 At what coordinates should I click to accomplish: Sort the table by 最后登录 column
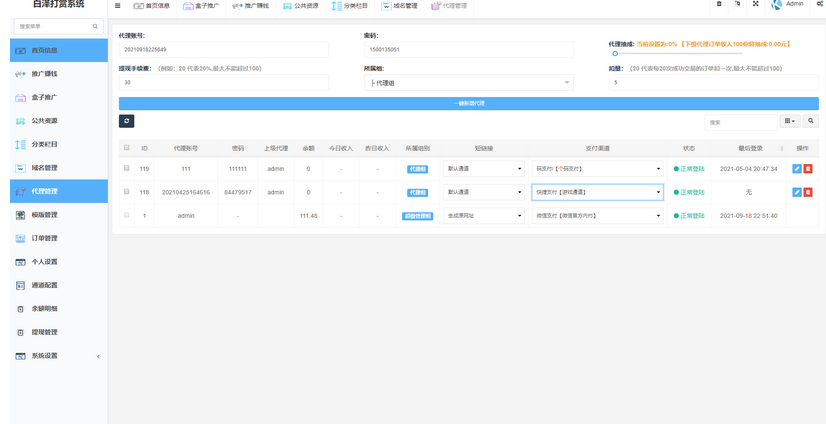[x=749, y=149]
